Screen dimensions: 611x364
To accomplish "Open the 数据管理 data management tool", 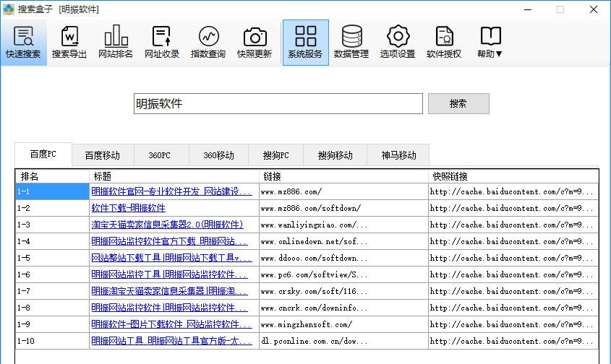I will click(351, 43).
